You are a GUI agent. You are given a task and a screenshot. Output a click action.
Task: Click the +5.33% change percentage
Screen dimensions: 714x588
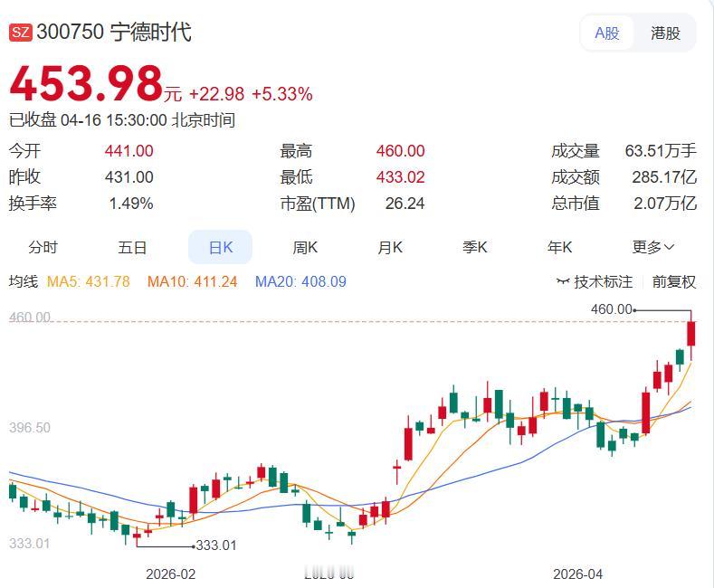281,94
